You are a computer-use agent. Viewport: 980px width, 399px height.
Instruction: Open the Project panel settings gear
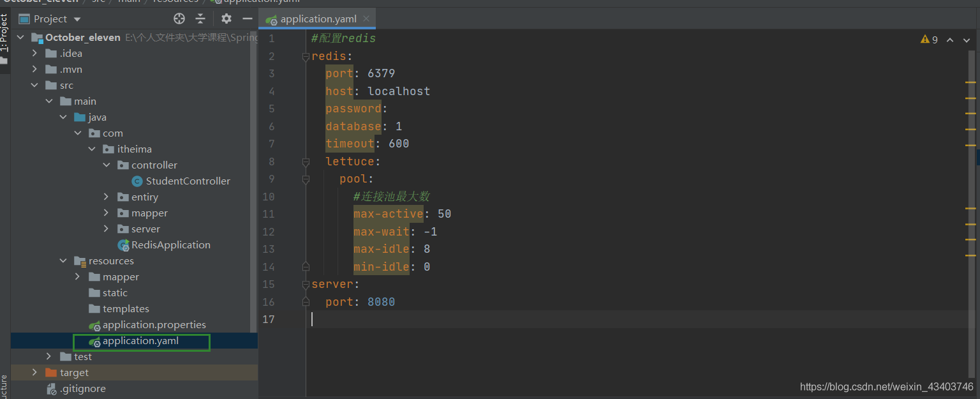click(226, 19)
